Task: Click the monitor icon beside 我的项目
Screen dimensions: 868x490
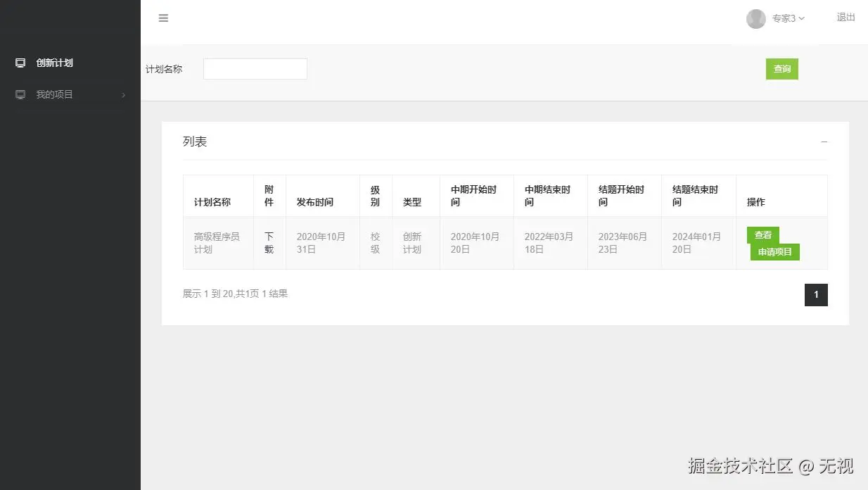Action: [20, 94]
